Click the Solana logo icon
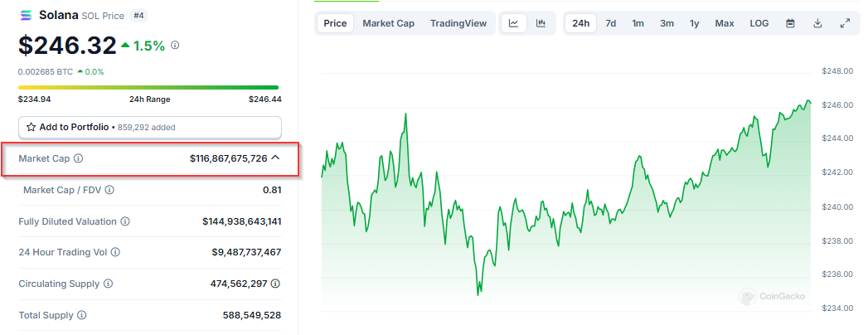Screen dimensions: 868x335 tap(26, 16)
